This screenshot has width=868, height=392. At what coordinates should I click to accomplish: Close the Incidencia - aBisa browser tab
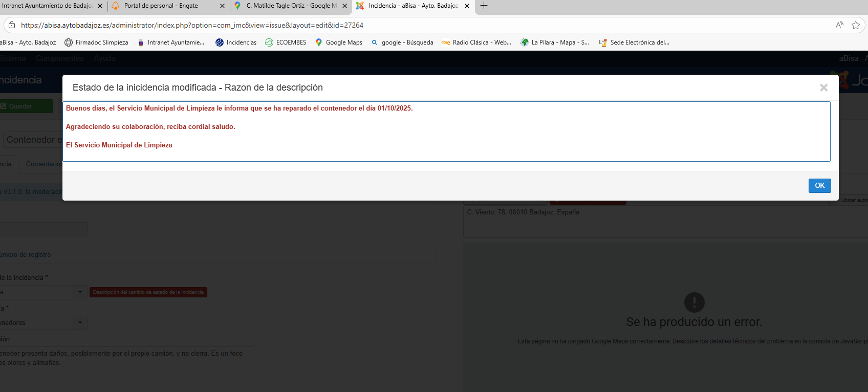tap(467, 6)
